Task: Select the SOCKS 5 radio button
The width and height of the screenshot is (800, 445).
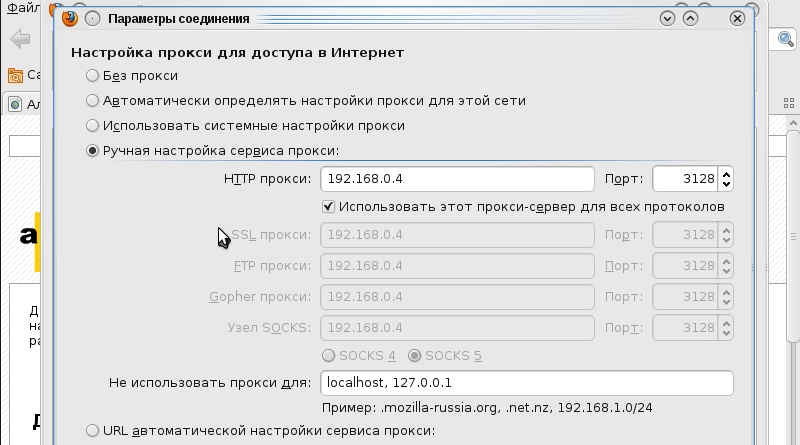Action: coord(414,356)
